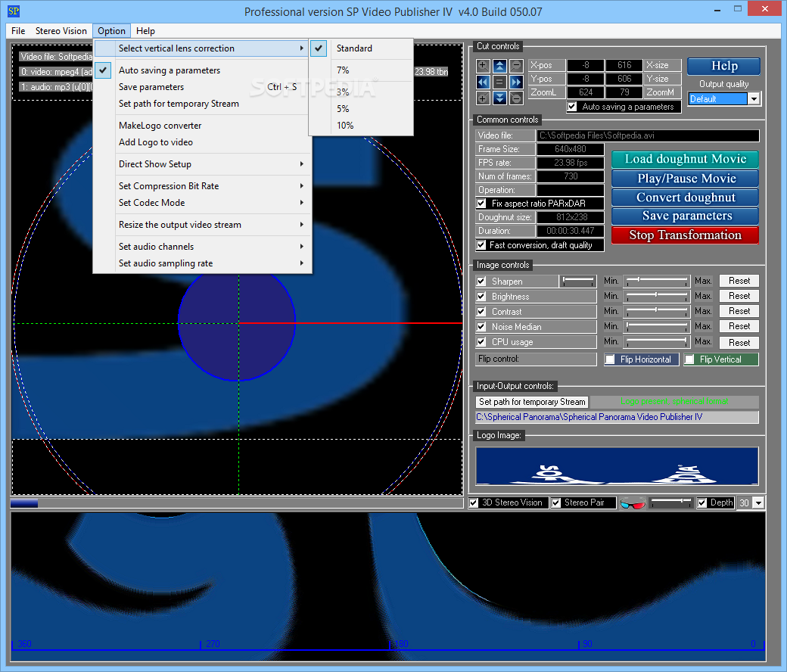787x672 pixels.
Task: Expand Resize the output video stream submenu
Action: pyautogui.click(x=202, y=225)
